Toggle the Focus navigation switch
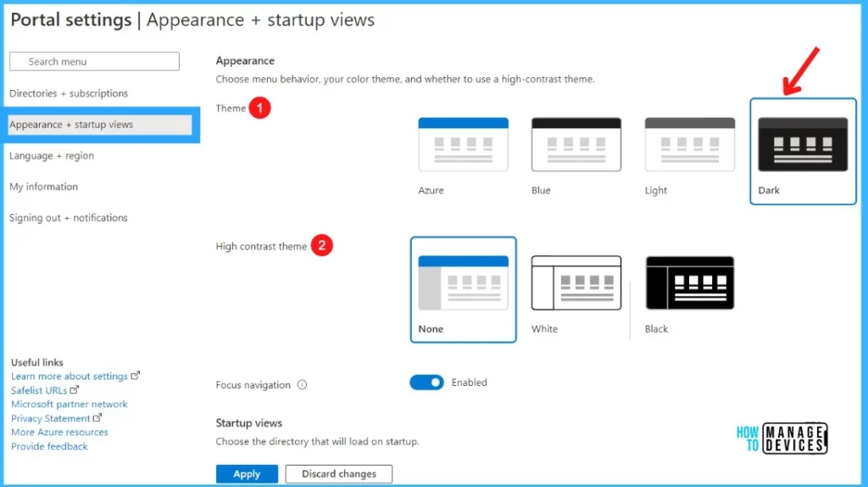 click(x=426, y=383)
